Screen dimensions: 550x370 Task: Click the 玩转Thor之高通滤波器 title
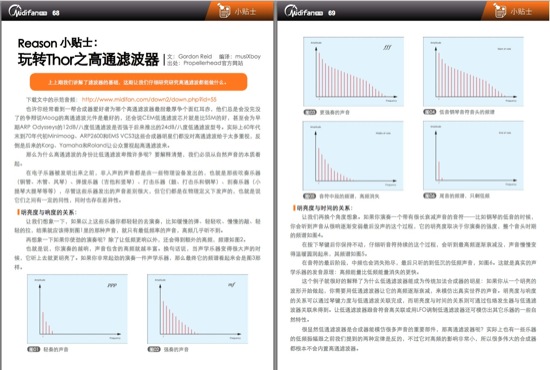[88, 59]
